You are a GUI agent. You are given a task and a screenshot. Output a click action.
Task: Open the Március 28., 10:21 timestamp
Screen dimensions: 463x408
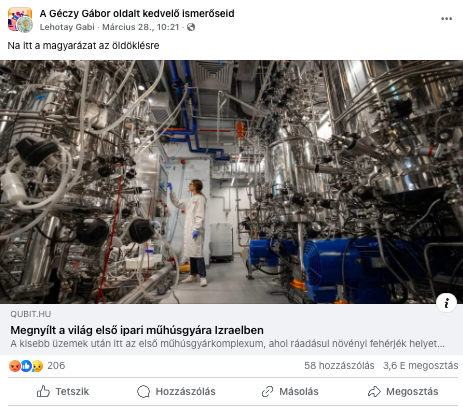(x=141, y=27)
